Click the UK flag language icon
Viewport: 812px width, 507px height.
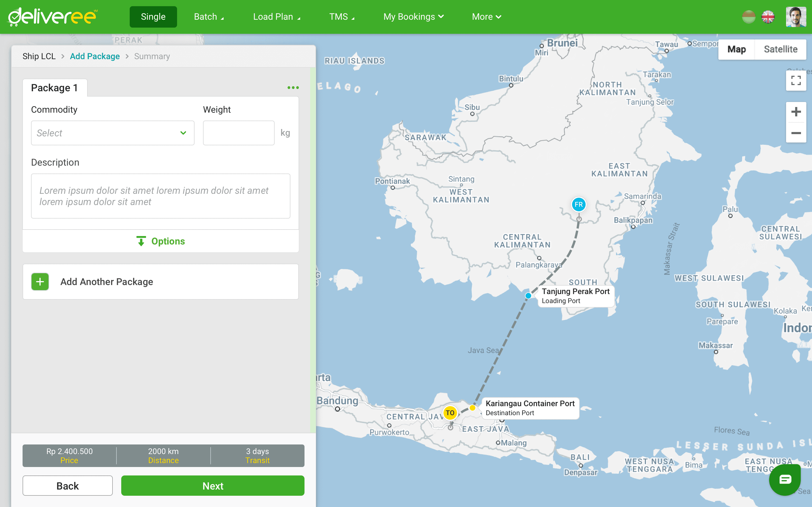pos(768,17)
